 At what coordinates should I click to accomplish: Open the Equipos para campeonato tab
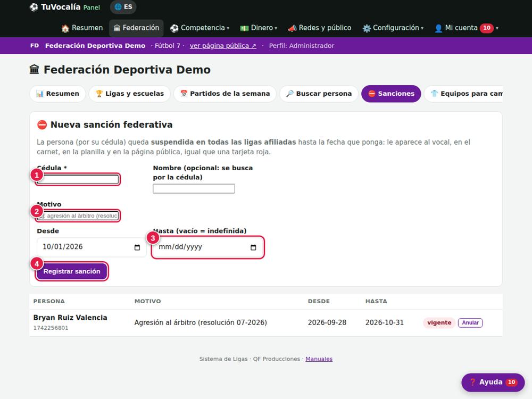(463, 94)
